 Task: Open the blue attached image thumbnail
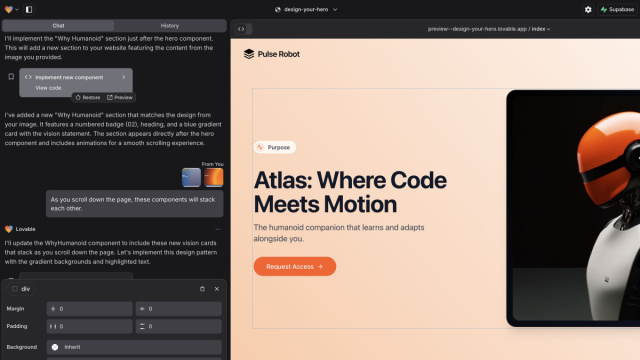coord(191,178)
